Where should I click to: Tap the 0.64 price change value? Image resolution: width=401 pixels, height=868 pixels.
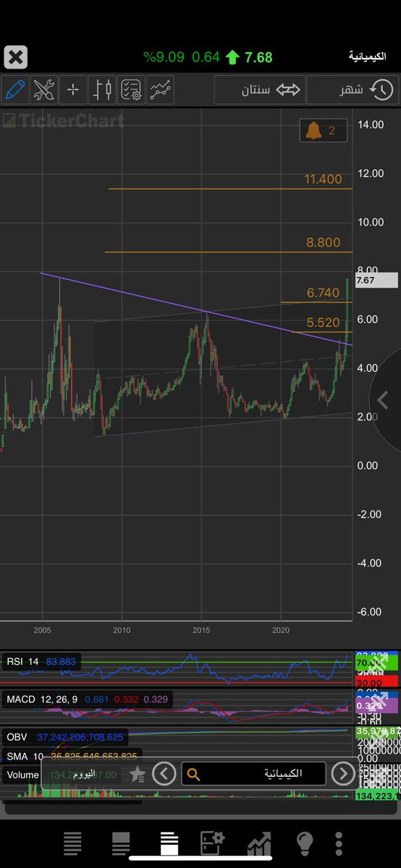coord(206,57)
